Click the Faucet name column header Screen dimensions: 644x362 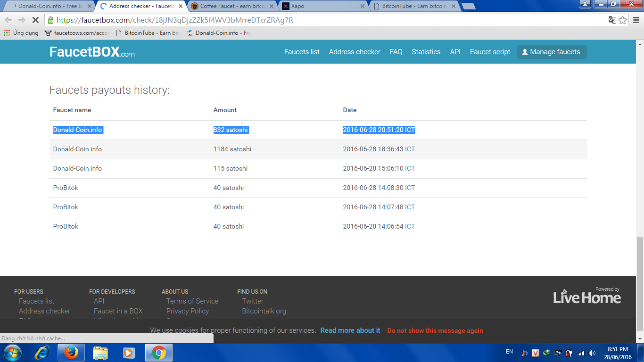(x=72, y=110)
